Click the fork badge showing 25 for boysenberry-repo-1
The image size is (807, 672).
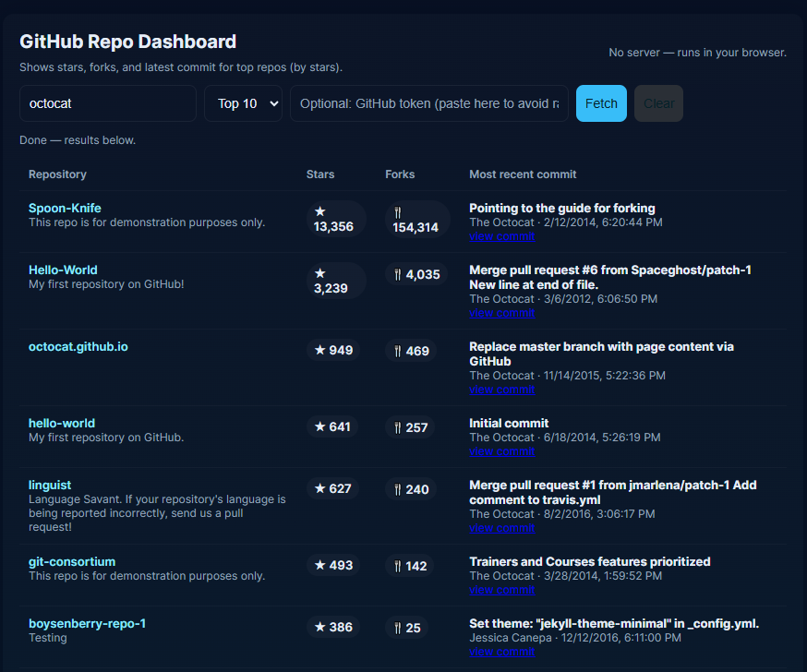[x=406, y=626]
